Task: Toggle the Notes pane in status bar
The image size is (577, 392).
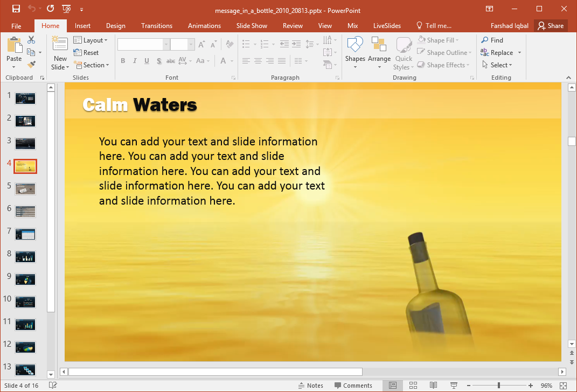Action: (x=311, y=386)
